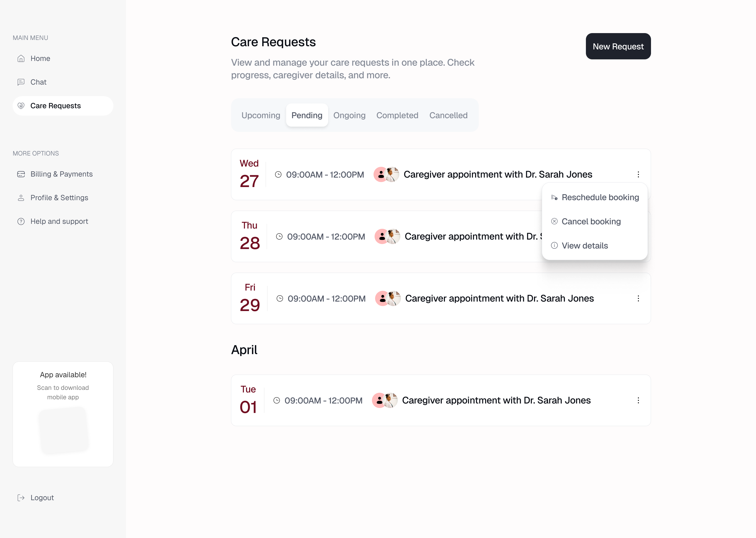756x538 pixels.
Task: Click the Logout arrow icon
Action: click(x=21, y=497)
